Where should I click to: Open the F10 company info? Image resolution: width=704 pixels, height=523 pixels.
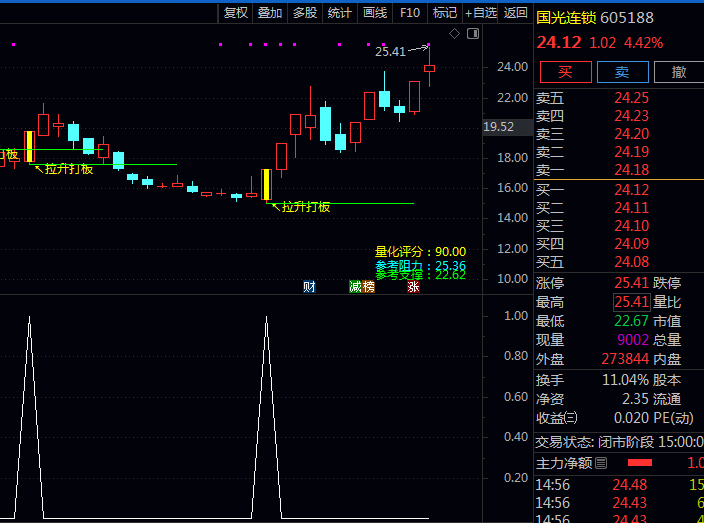[x=410, y=13]
